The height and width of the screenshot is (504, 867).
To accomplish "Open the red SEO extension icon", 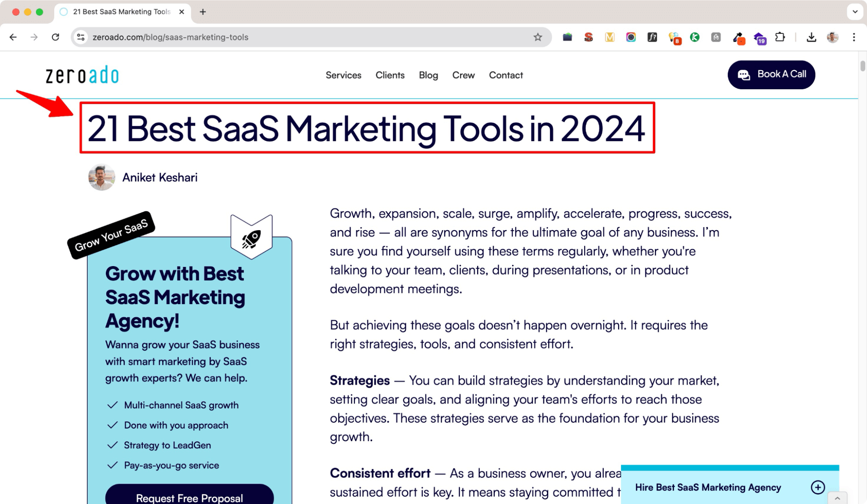I will 589,37.
